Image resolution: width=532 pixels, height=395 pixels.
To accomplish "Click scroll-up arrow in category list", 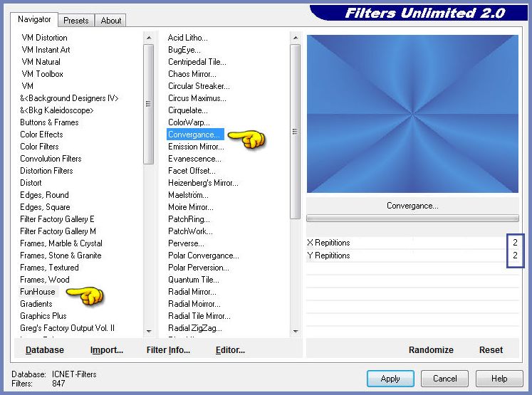I will [x=149, y=38].
